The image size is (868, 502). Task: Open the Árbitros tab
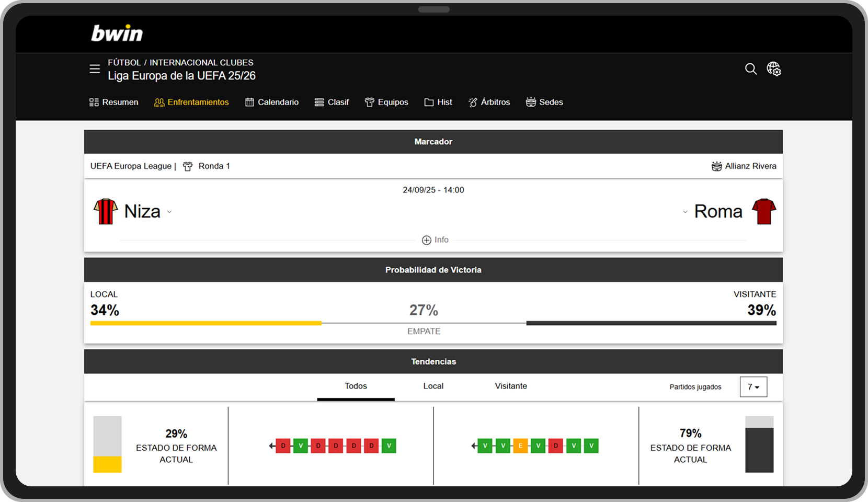pos(489,102)
